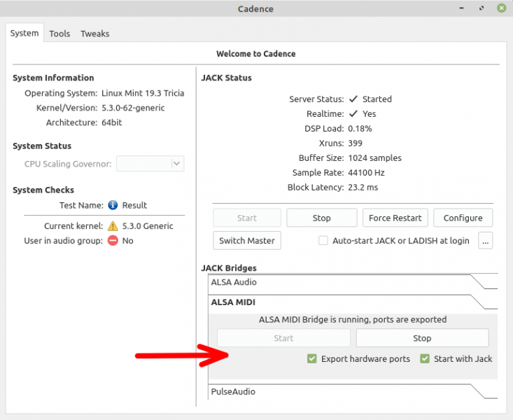This screenshot has width=513, height=420.
Task: Click the ALSA MIDI bridge Start button
Action: coord(283,338)
